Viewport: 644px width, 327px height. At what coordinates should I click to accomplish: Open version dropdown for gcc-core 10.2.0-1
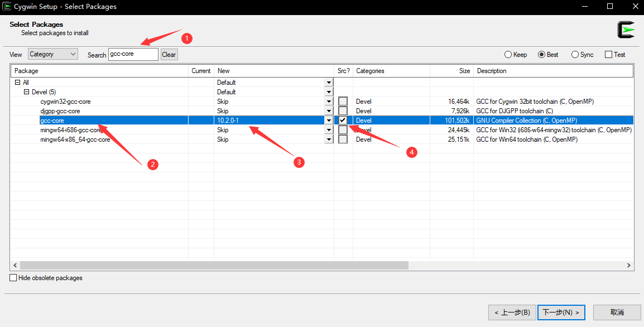pyautogui.click(x=329, y=121)
